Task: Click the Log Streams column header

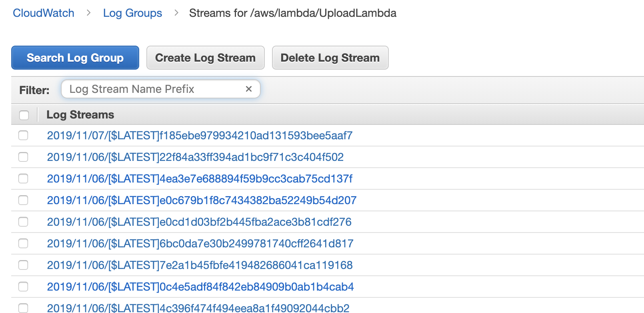Action: (x=80, y=115)
